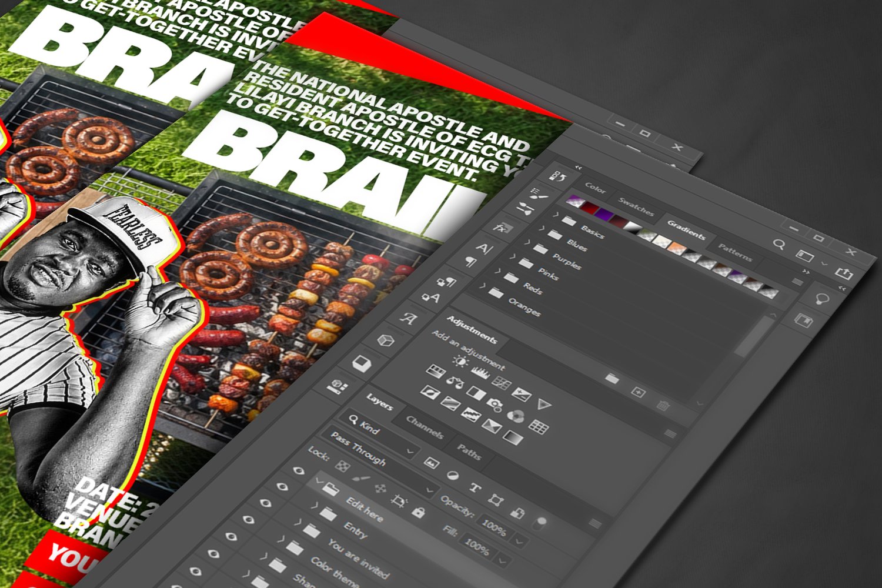Viewport: 882px width, 588px height.
Task: Open the Learn lightbulb panel
Action: click(822, 299)
